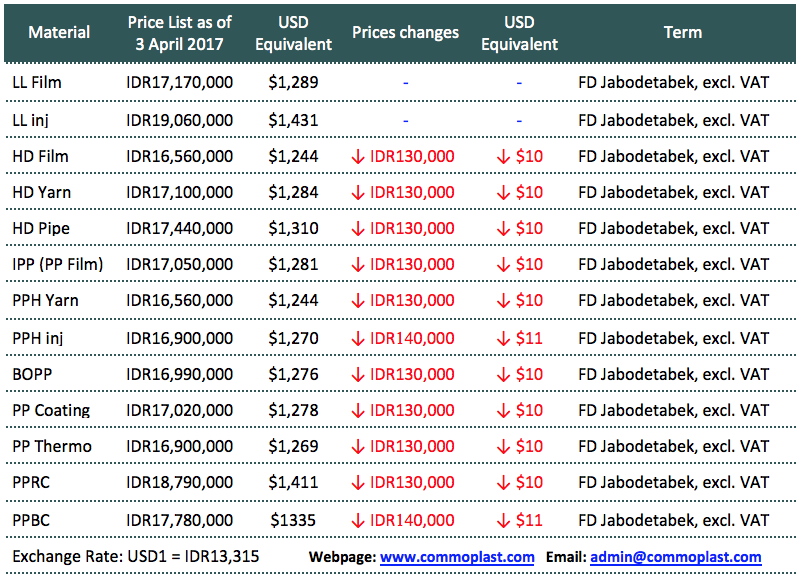Click the PP Coating row label
Viewport: 800px width, 584px height.
tap(51, 411)
